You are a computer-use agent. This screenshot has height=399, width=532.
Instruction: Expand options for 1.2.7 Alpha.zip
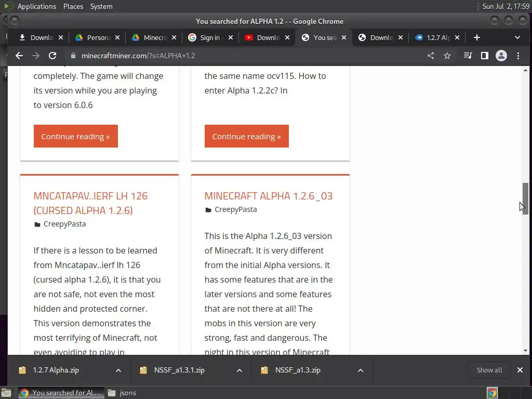click(118, 370)
